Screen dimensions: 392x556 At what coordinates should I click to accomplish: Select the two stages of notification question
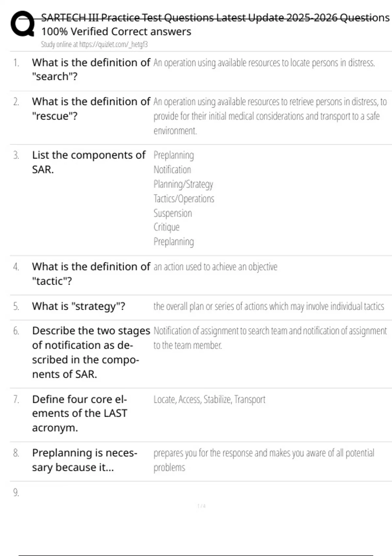tap(91, 352)
